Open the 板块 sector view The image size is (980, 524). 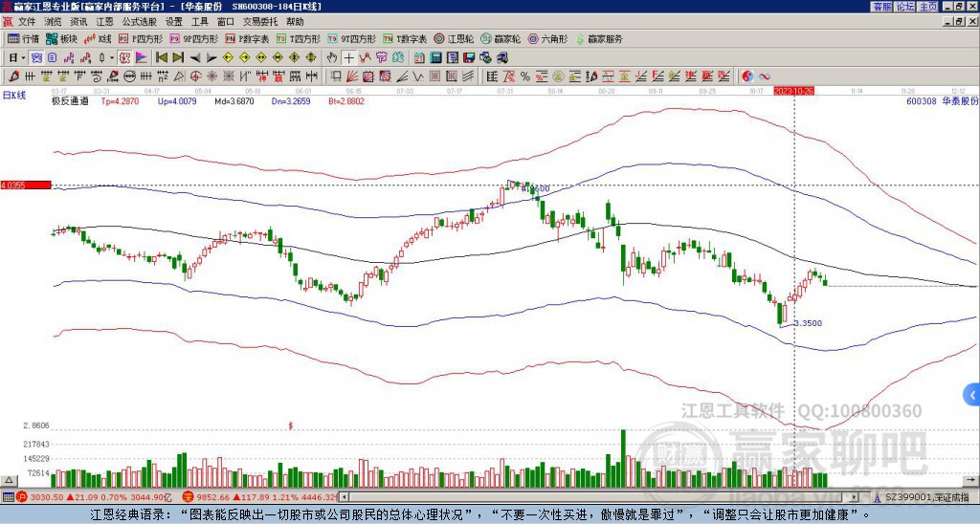point(61,38)
